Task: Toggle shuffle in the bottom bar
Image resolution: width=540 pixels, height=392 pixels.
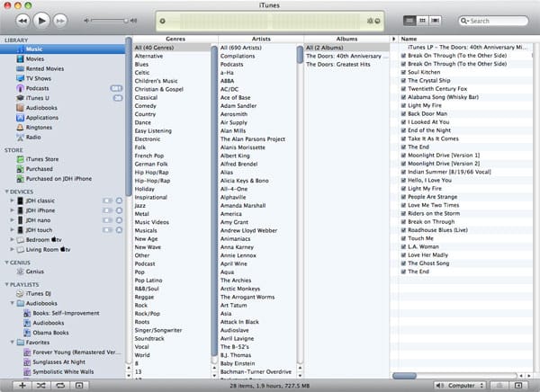Action: click(41, 386)
